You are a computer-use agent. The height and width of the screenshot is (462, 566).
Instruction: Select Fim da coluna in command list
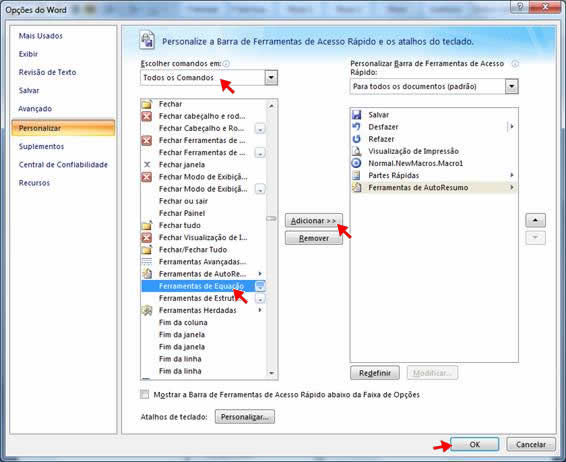203,323
